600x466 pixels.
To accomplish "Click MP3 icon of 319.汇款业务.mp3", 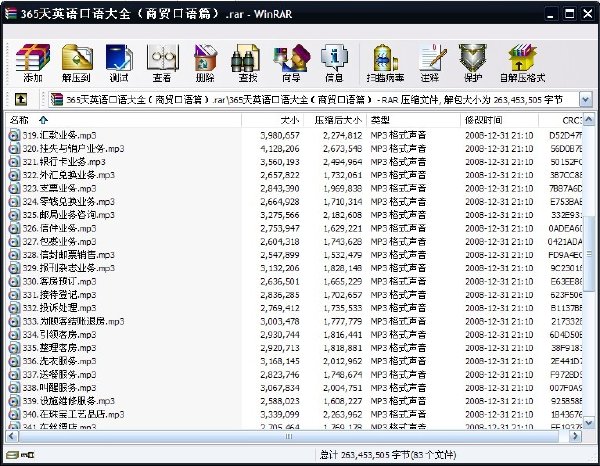I will click(14, 135).
